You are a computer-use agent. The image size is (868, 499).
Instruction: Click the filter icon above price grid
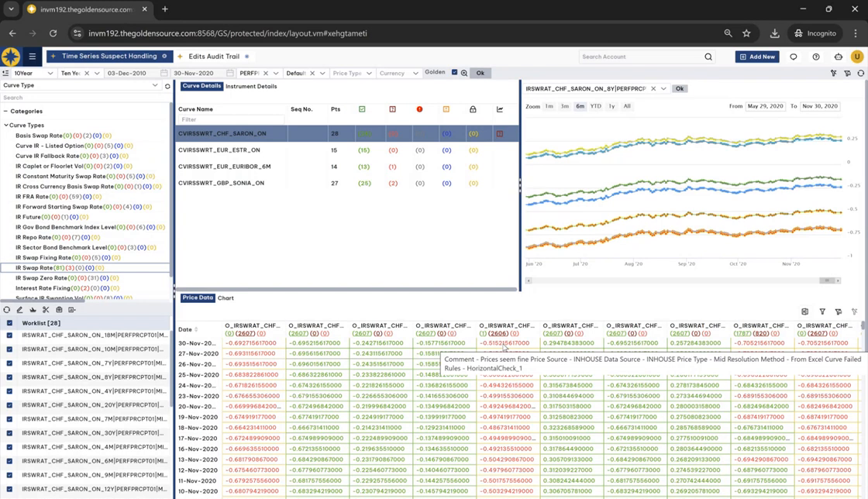tap(822, 311)
